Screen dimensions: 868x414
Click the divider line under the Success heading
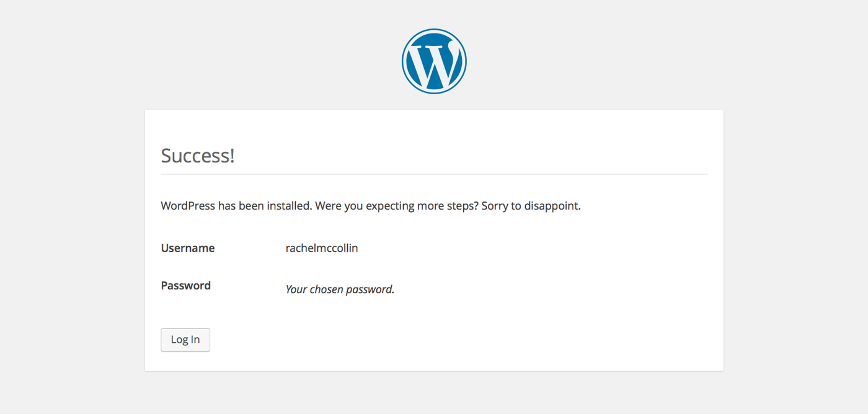[x=434, y=174]
